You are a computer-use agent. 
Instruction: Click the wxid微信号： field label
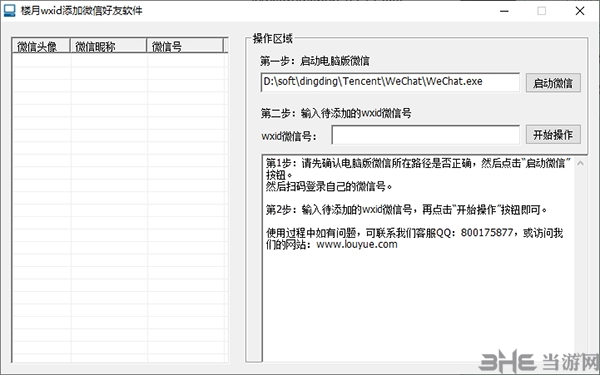coord(289,136)
